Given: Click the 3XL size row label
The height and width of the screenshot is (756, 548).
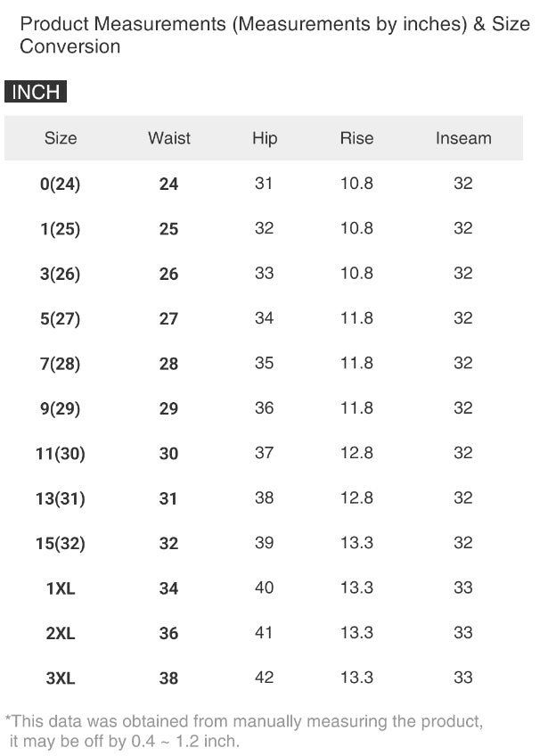Looking at the screenshot, I should point(61,678).
